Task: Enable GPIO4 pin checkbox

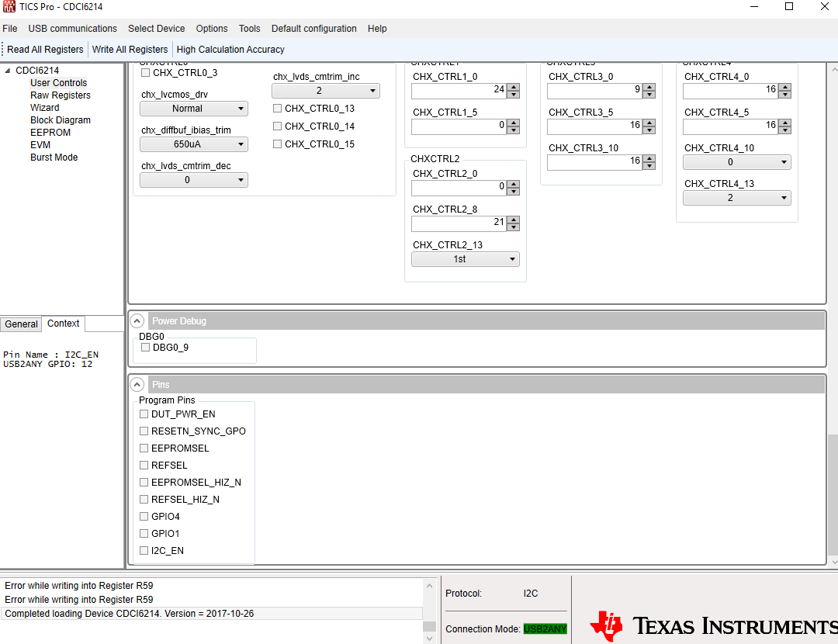Action: pyautogui.click(x=144, y=516)
